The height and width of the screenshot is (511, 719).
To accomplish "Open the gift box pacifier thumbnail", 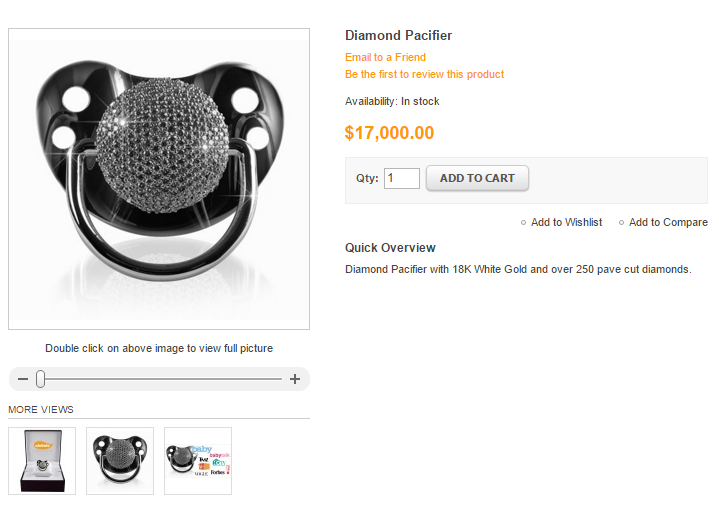I will point(42,461).
